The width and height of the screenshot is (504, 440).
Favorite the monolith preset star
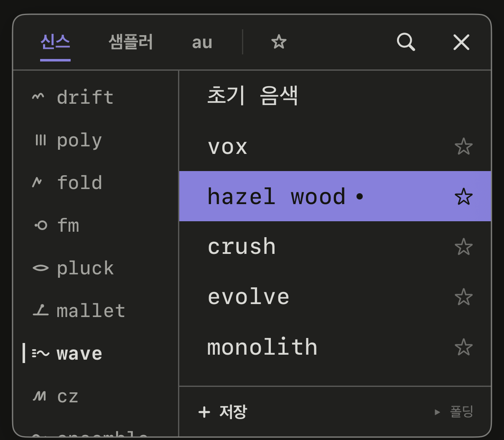463,347
